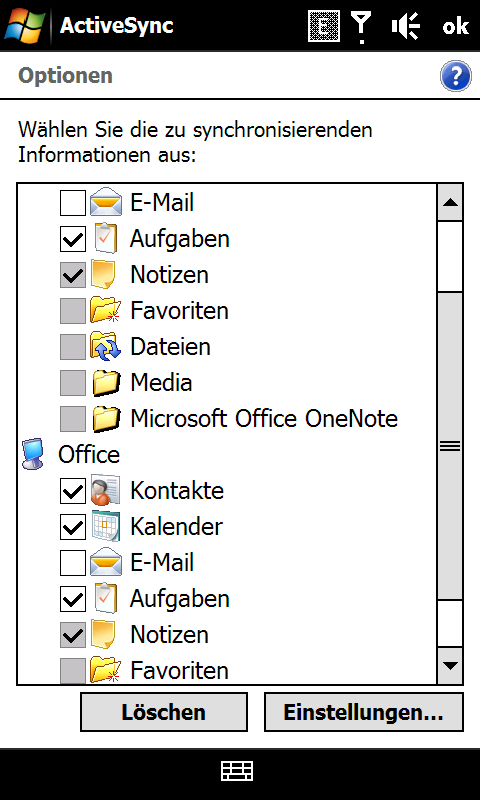480x800 pixels.
Task: Tap the speaker volume icon
Action: click(406, 26)
